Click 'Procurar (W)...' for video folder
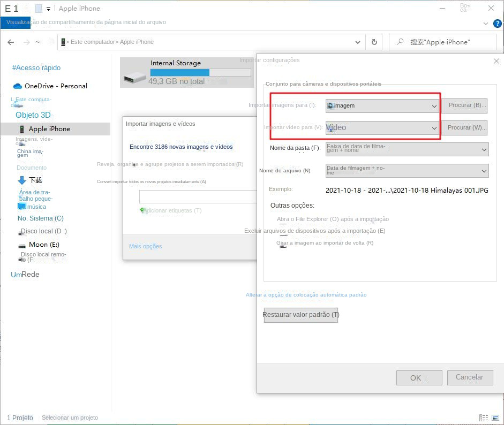Viewport: 504px width, 425px height. (464, 127)
